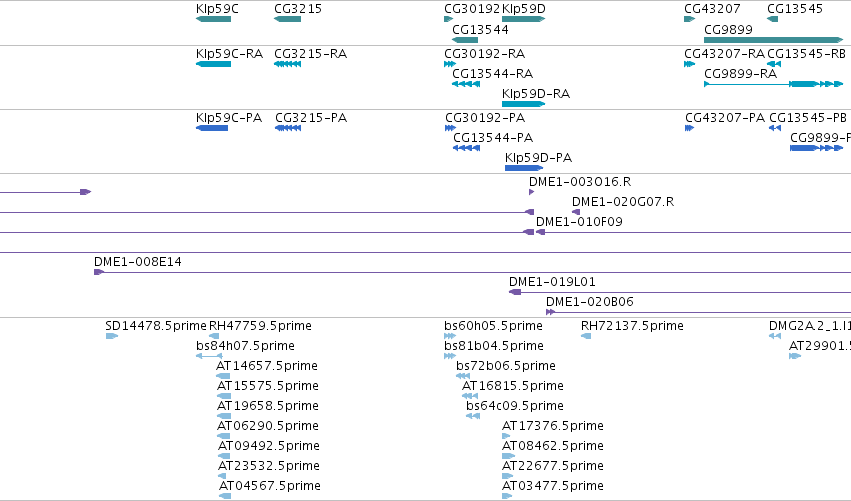Click the RH72137.5prime EST
This screenshot has height=501, width=851.
[586, 336]
